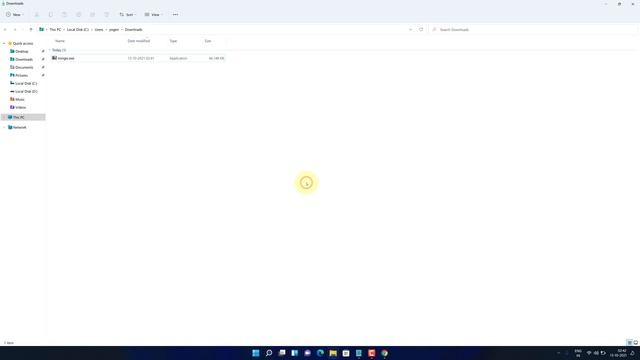The width and height of the screenshot is (640, 360).
Task: Open taskbar Search magnifier
Action: tap(269, 353)
